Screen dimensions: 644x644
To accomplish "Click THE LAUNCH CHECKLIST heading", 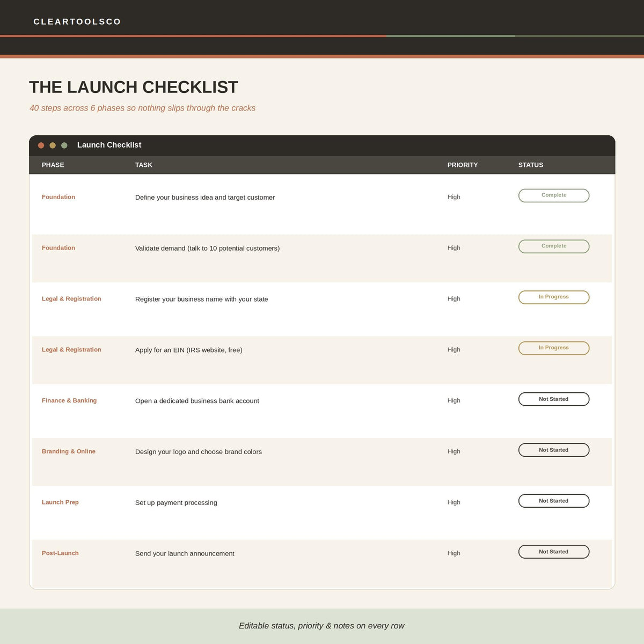I will pyautogui.click(x=134, y=87).
